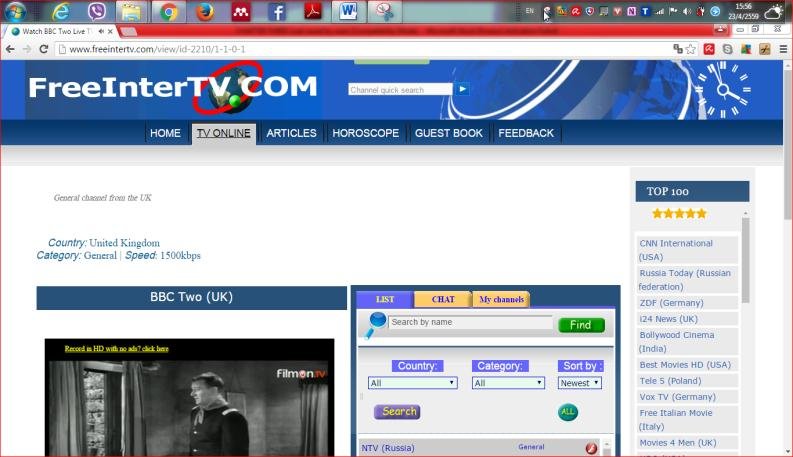The image size is (793, 457).
Task: Click the quick search go arrow
Action: (462, 89)
